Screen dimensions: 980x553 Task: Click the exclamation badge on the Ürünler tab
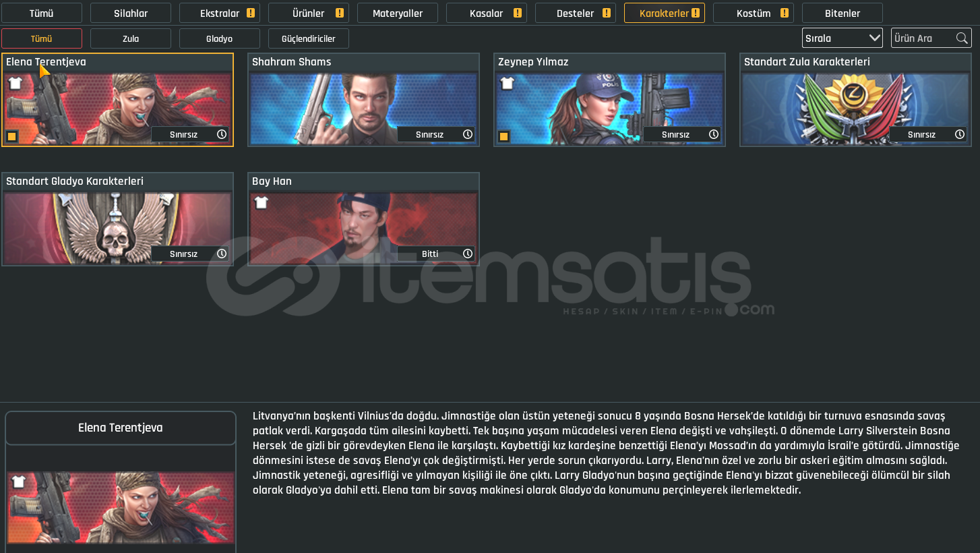pyautogui.click(x=340, y=13)
